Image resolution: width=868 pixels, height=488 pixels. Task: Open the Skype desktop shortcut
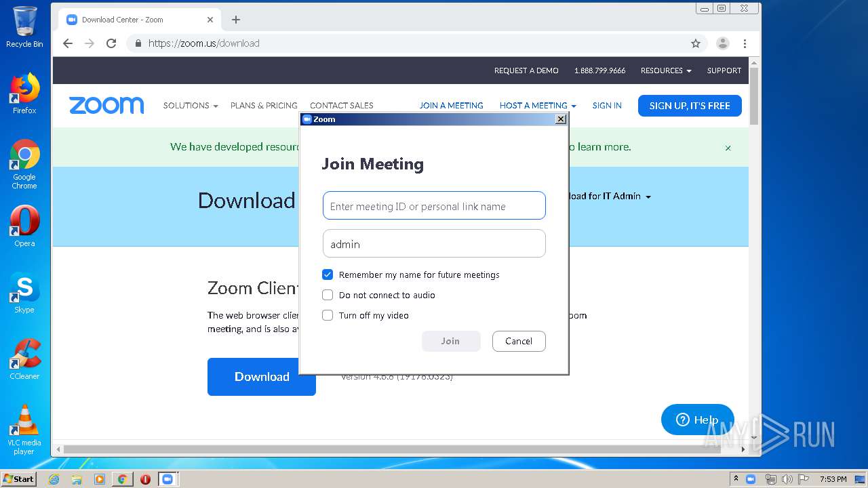click(24, 293)
